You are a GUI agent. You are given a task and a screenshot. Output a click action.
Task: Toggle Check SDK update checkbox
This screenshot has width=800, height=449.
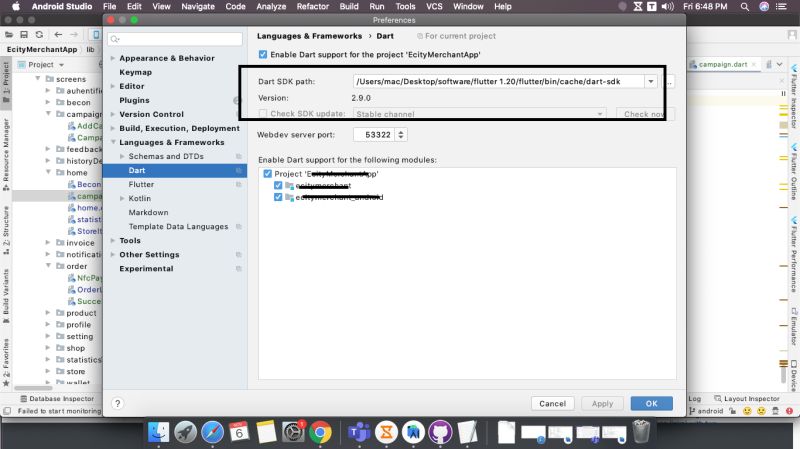click(x=263, y=113)
